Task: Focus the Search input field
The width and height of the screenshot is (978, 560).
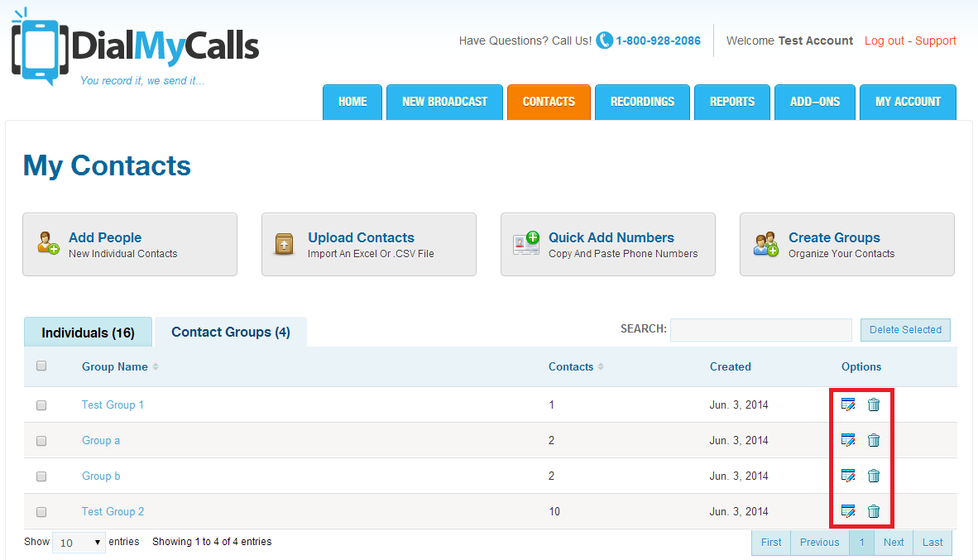Action: 761,330
